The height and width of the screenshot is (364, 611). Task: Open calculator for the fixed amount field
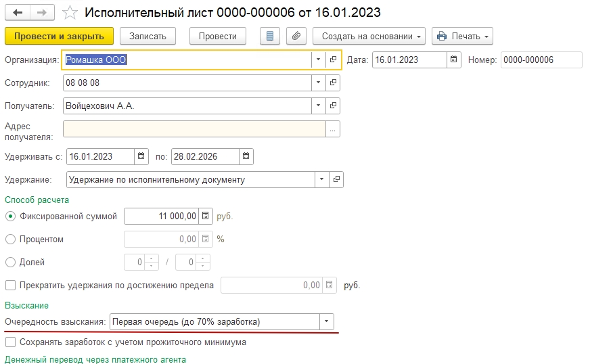[206, 217]
